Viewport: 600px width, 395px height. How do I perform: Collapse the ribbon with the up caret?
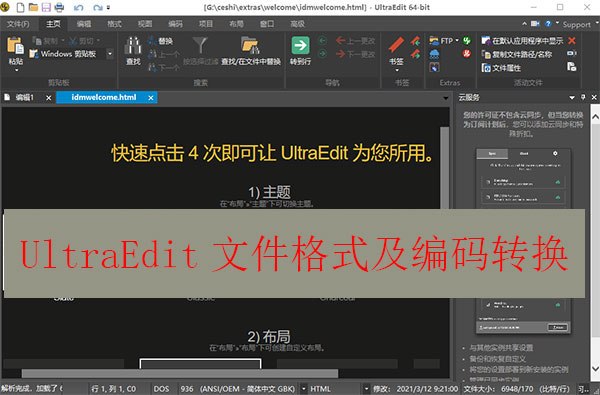[524, 24]
